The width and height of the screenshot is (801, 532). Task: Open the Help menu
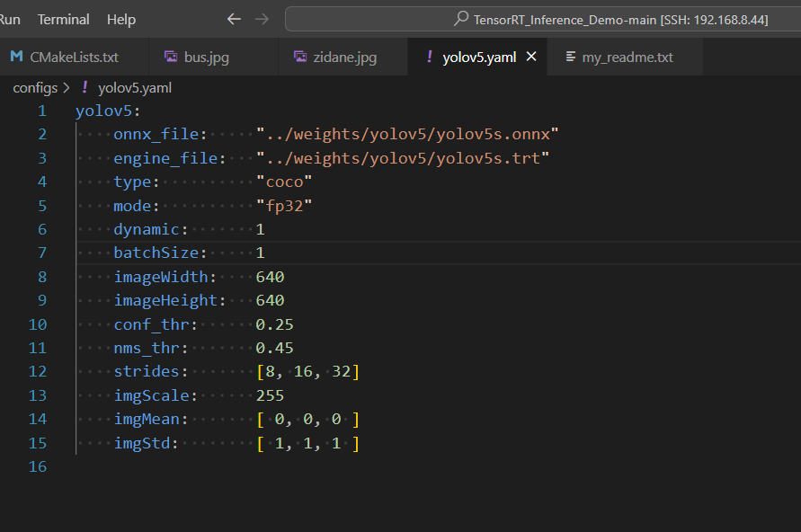120,19
